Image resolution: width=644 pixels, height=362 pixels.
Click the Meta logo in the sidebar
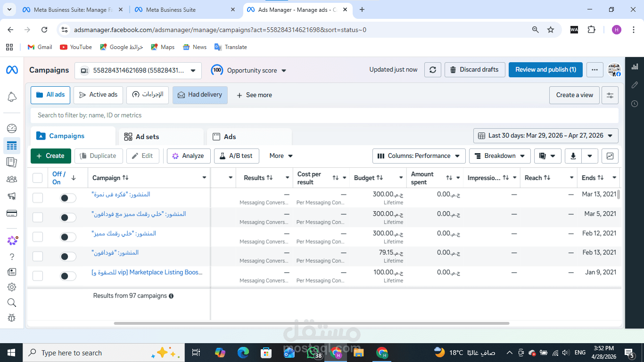(x=12, y=70)
